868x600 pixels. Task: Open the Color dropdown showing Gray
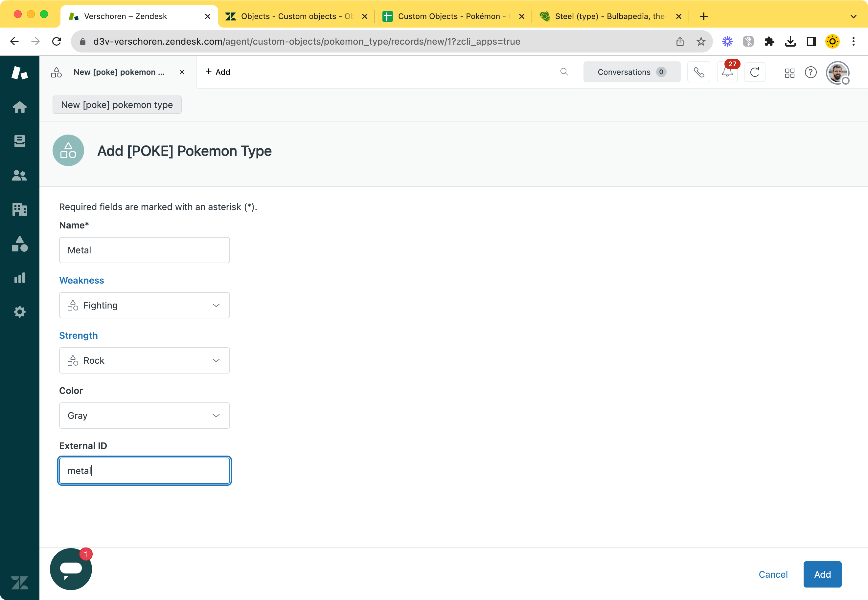tap(144, 416)
